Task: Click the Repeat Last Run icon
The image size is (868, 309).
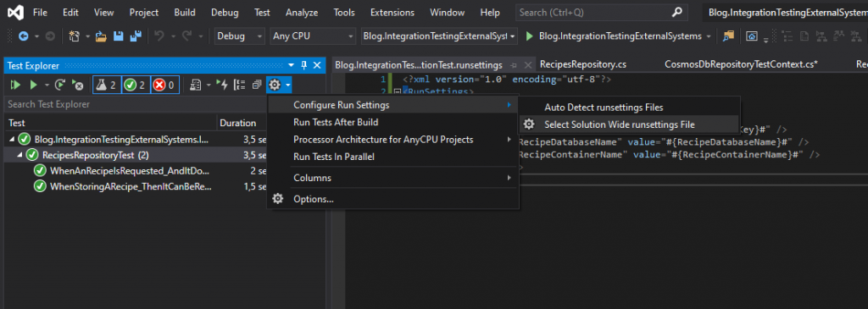Action: [61, 85]
